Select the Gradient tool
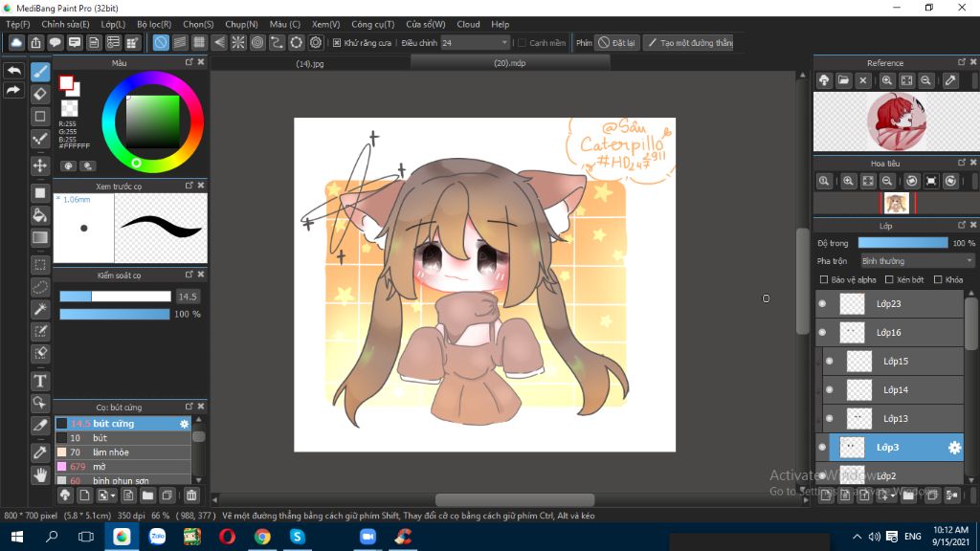This screenshot has width=980, height=551. 40,238
